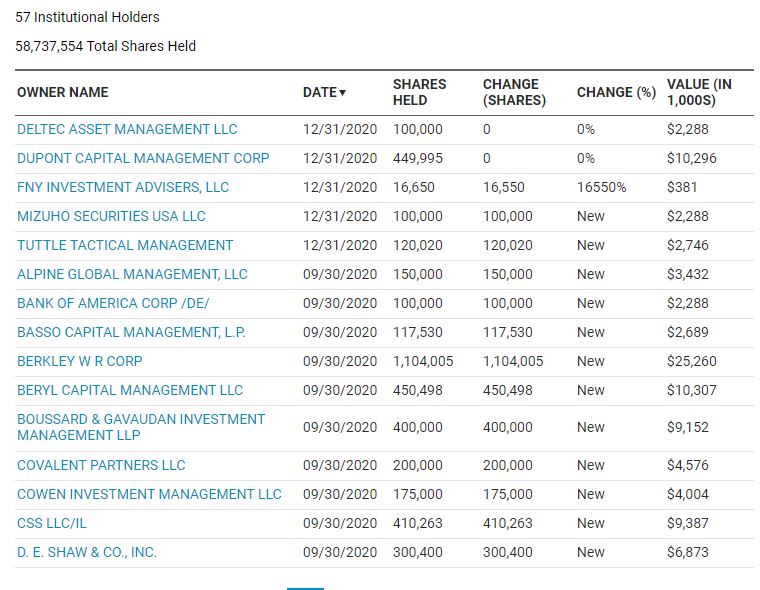Screen dimensions: 760x590
Task: Click 1,104,005 shares held for BERKLEY
Action: pyautogui.click(x=423, y=362)
